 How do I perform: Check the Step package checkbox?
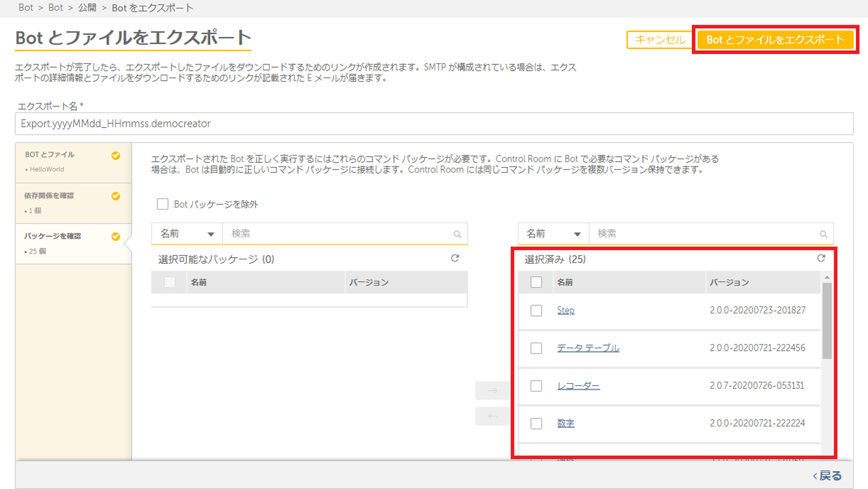536,311
